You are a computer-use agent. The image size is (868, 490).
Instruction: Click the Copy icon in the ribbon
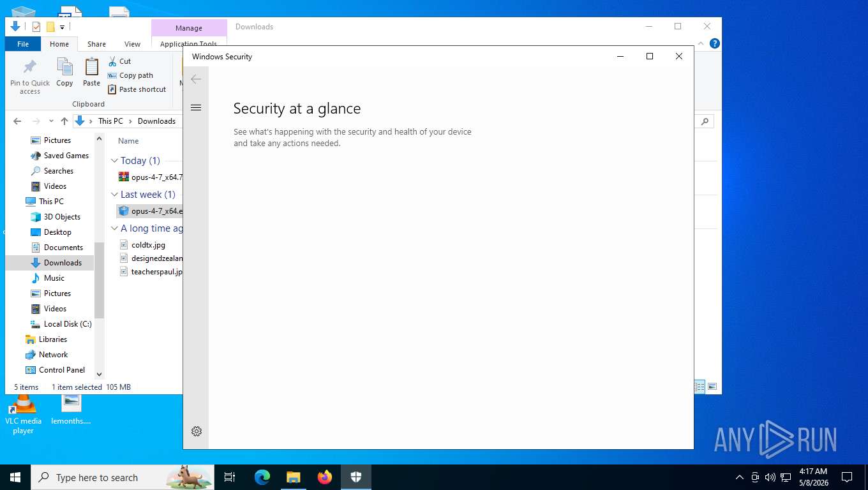pyautogui.click(x=64, y=72)
